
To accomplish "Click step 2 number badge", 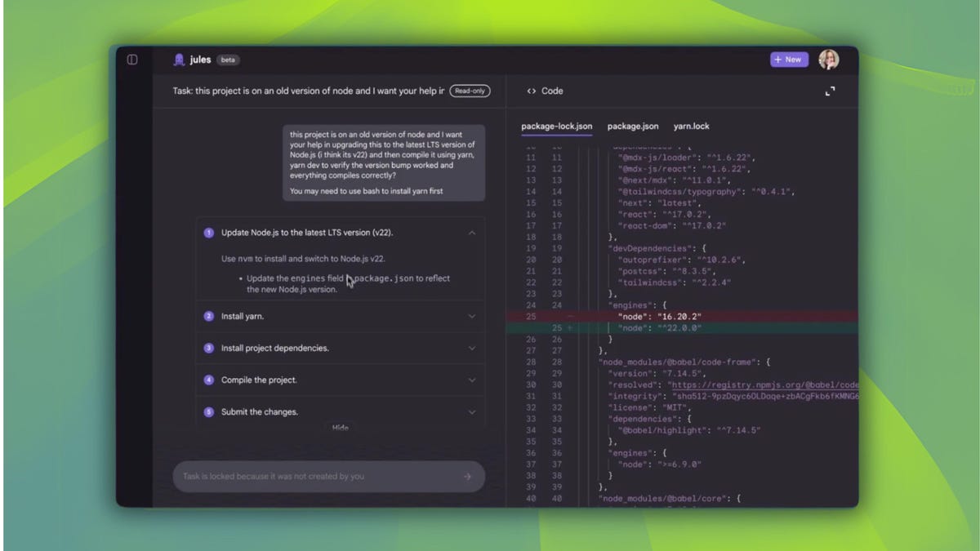I will (x=208, y=316).
